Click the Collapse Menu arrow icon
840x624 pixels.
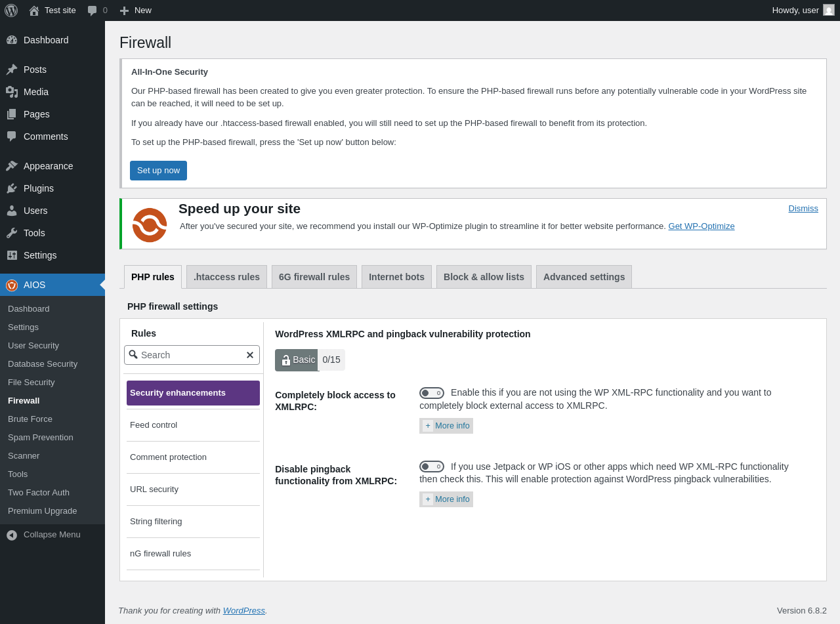click(12, 535)
